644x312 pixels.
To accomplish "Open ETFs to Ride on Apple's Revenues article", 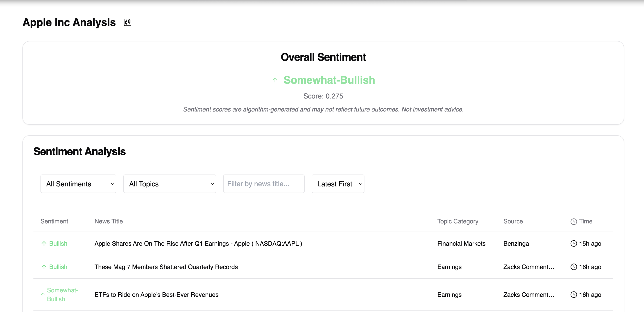I will pos(156,295).
